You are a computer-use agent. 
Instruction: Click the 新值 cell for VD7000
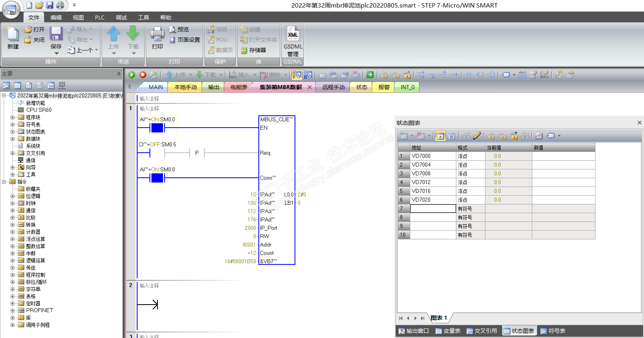pos(563,156)
